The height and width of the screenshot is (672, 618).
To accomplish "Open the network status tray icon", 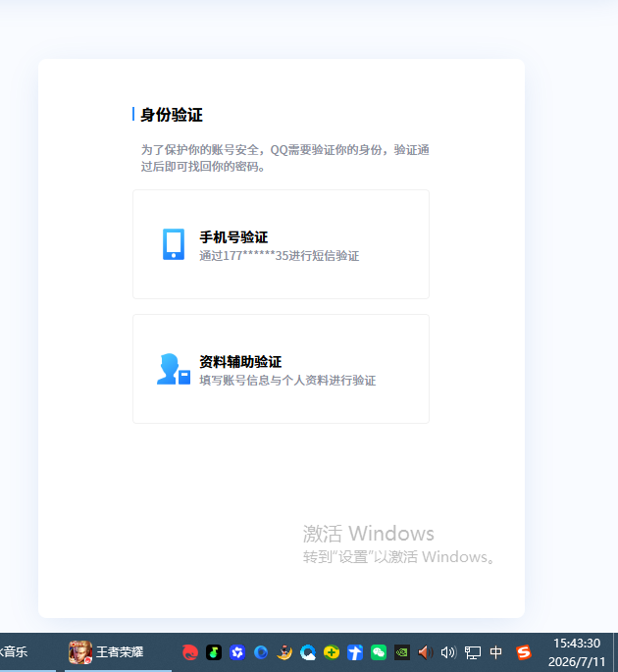I will point(472,652).
